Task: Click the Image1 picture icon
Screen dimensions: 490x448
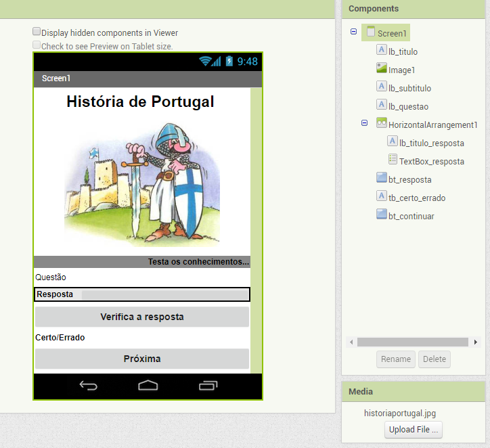Action: point(381,68)
